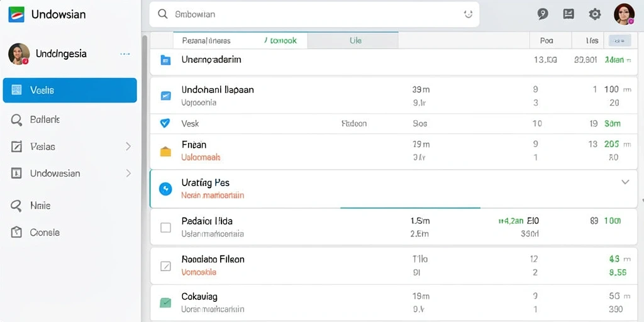
Task: Click into the top search field
Action: (x=314, y=14)
